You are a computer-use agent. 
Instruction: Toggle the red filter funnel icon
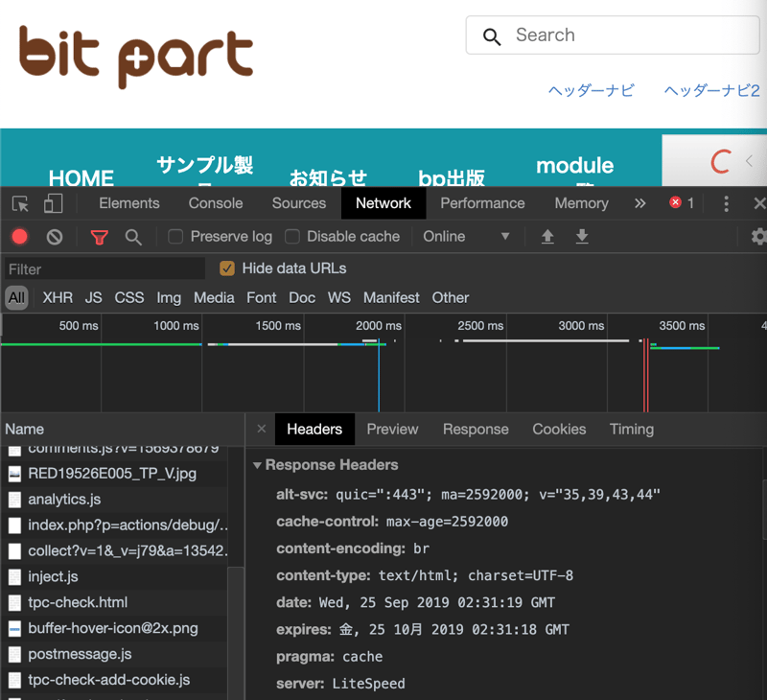99,237
